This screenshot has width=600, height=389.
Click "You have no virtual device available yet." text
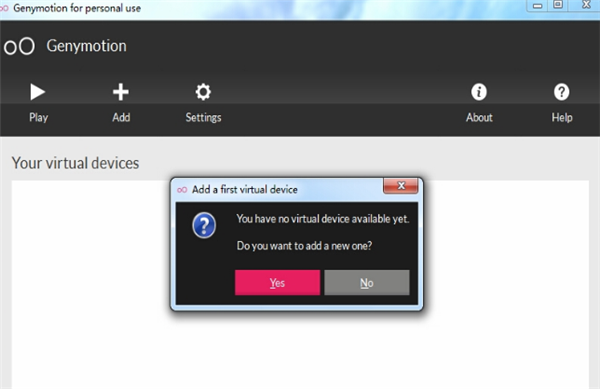coord(323,219)
